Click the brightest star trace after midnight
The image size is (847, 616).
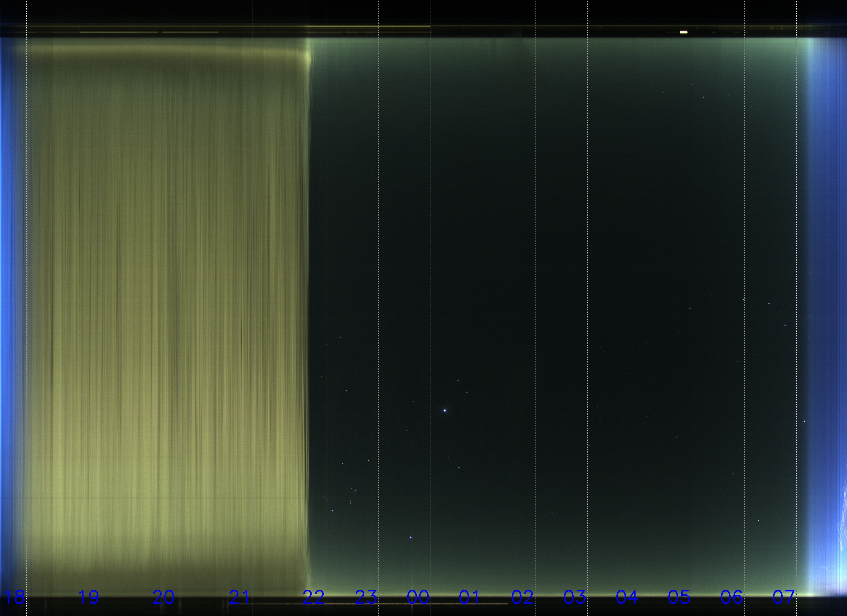pyautogui.click(x=445, y=410)
